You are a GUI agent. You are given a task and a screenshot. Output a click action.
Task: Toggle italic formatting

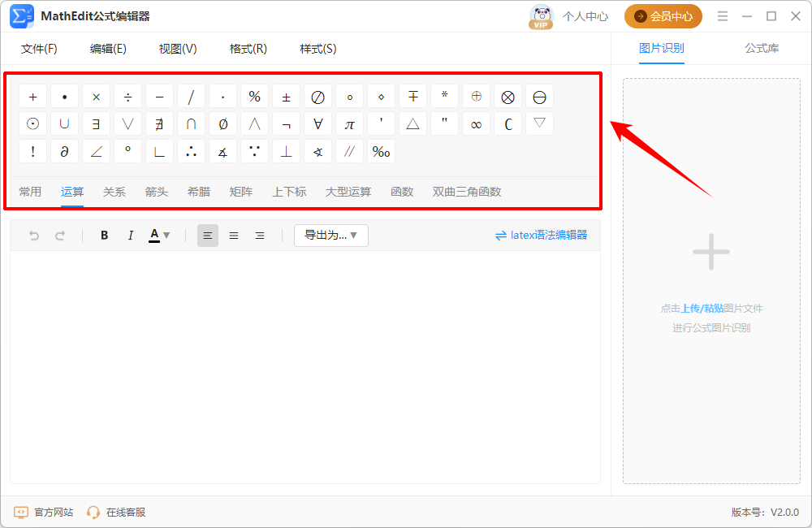click(x=130, y=236)
